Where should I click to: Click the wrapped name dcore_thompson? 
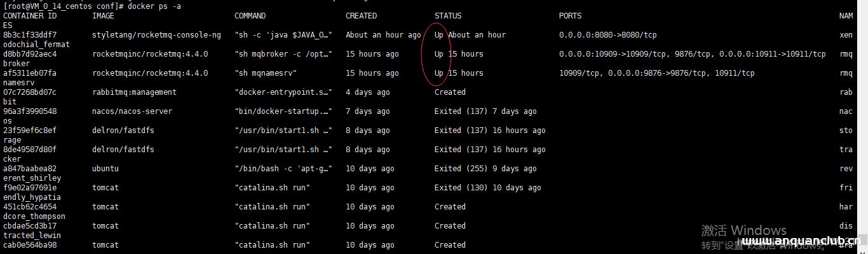pyautogui.click(x=34, y=216)
